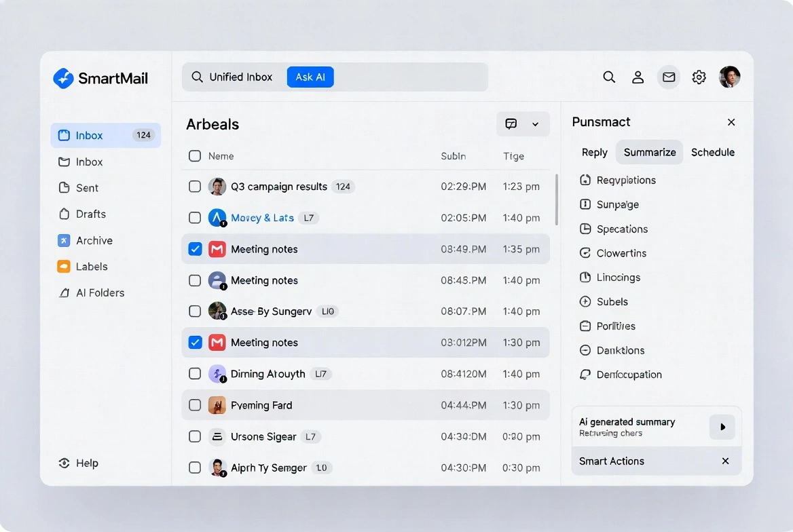This screenshot has width=793, height=532.
Task: Switch to the Summarize tab
Action: (x=648, y=152)
